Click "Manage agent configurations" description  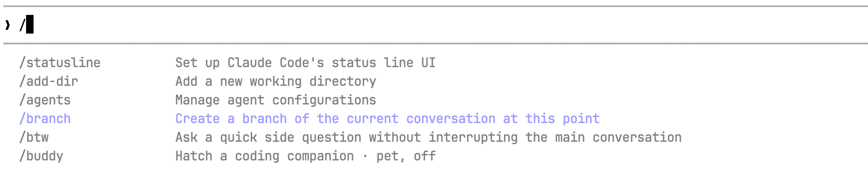[276, 100]
